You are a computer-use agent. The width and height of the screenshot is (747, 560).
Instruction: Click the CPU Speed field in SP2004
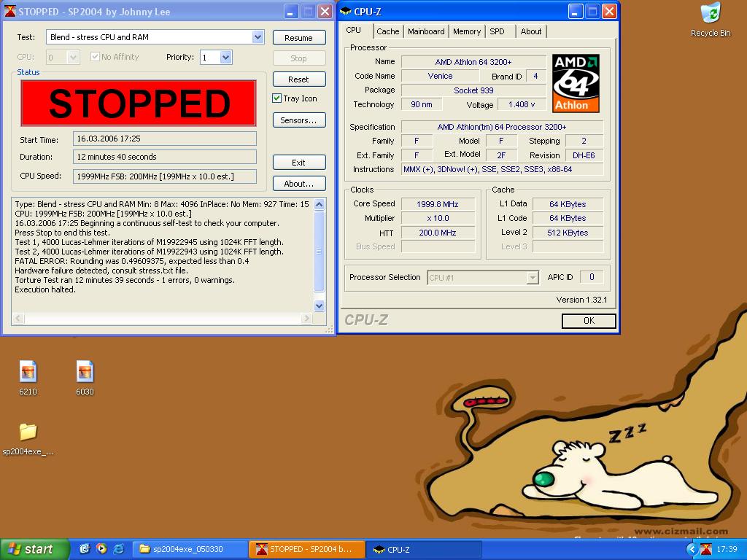click(x=165, y=176)
